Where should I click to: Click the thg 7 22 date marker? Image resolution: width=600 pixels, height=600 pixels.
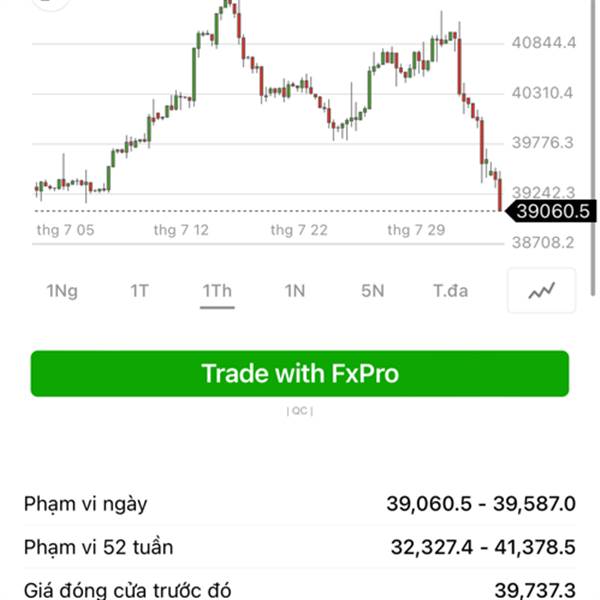(299, 230)
